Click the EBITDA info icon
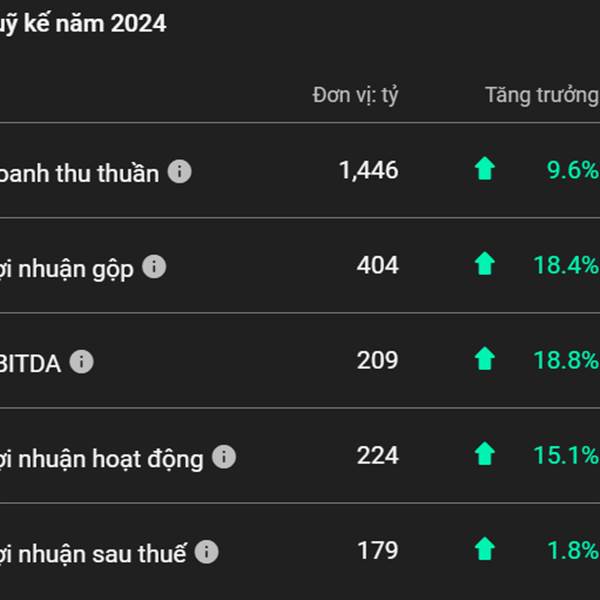 pyautogui.click(x=82, y=362)
